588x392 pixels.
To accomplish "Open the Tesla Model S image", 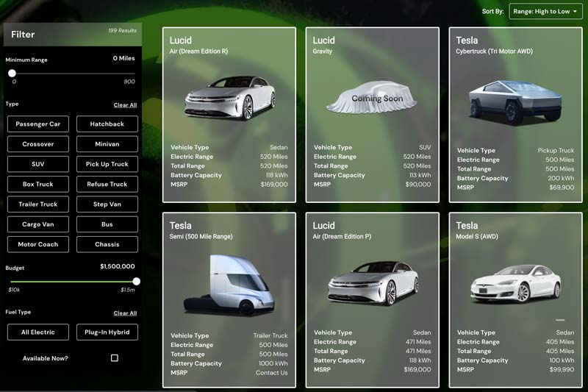I will [x=516, y=284].
